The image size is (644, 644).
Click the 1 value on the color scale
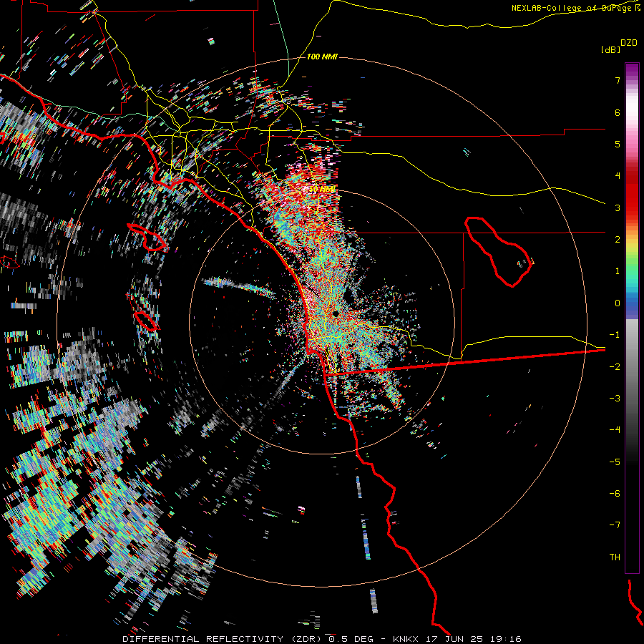pyautogui.click(x=618, y=271)
